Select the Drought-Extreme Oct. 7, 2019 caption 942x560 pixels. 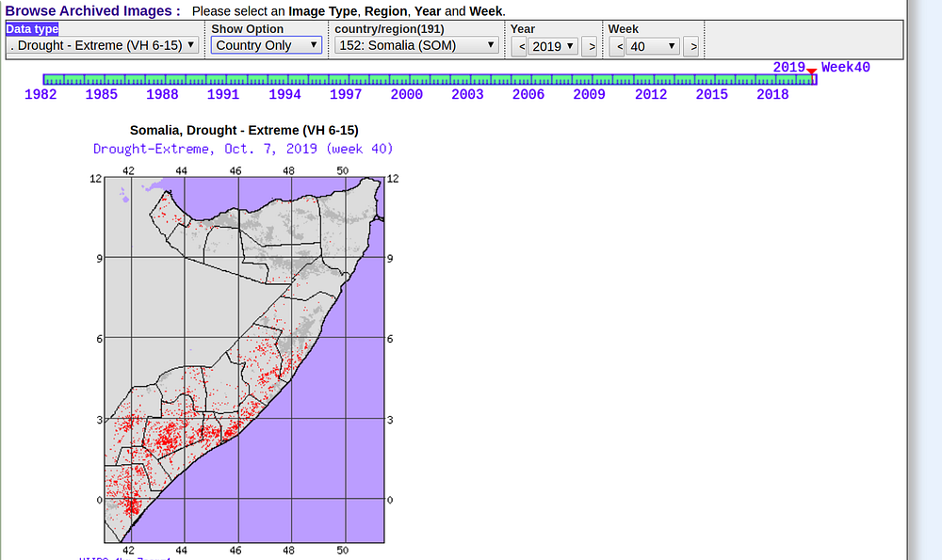click(243, 149)
